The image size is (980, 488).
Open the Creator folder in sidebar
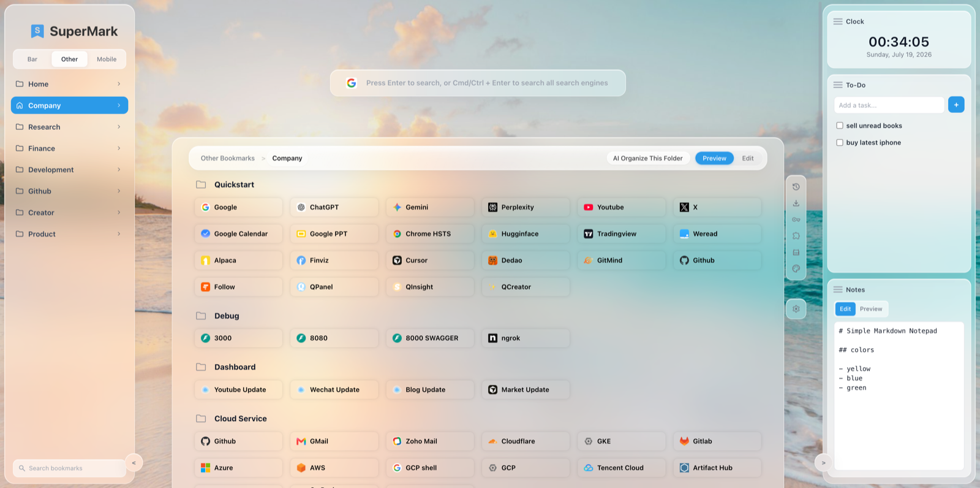click(x=69, y=213)
